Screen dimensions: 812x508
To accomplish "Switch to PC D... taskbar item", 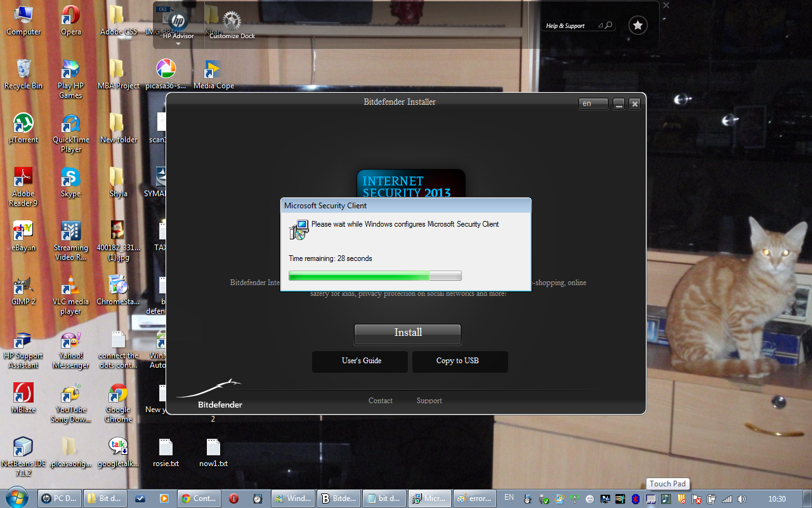I will click(x=60, y=498).
